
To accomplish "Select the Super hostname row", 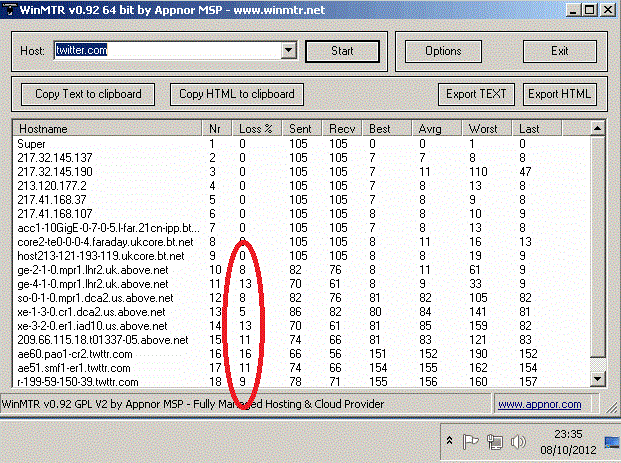I will [301, 144].
